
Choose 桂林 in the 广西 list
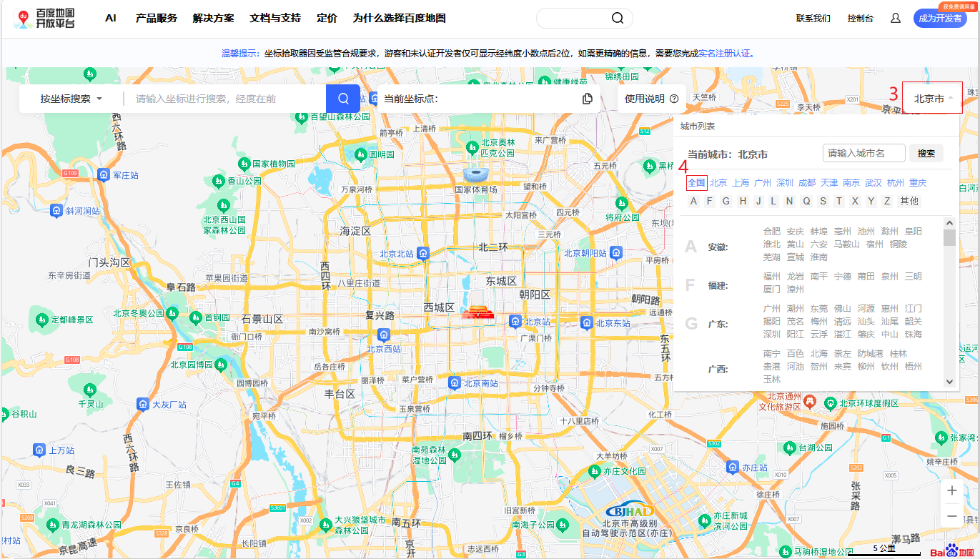[x=898, y=354]
